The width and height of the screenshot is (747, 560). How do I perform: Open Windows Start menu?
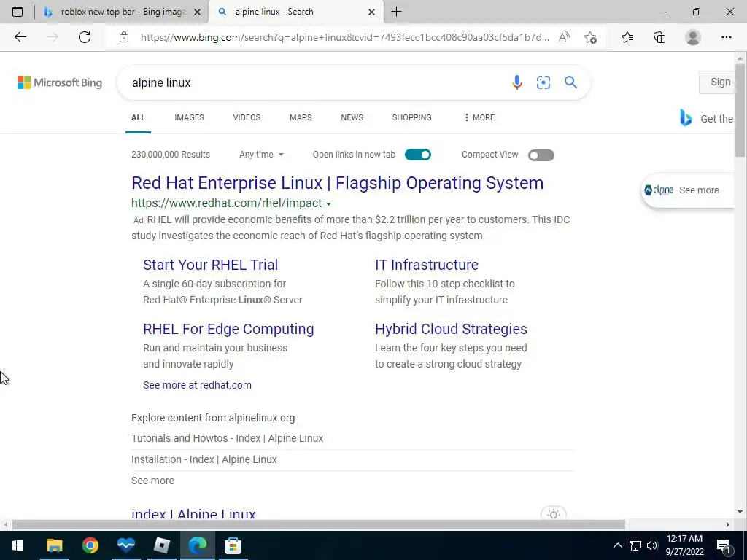coord(18,545)
